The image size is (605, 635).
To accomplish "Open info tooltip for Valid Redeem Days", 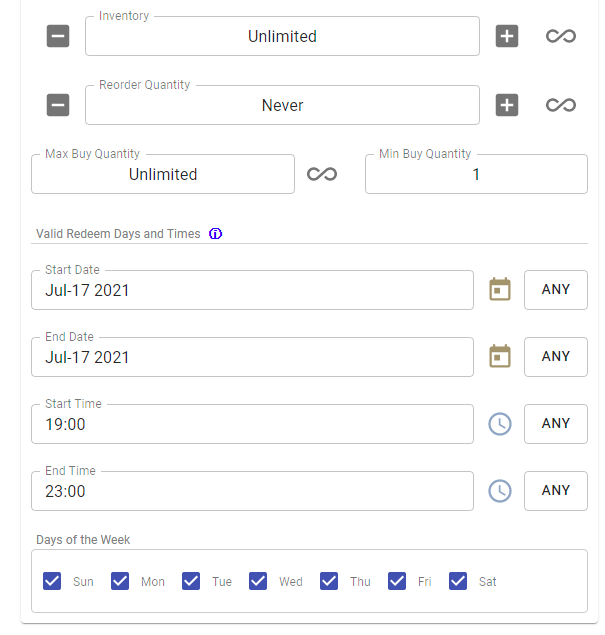I will pyautogui.click(x=215, y=234).
